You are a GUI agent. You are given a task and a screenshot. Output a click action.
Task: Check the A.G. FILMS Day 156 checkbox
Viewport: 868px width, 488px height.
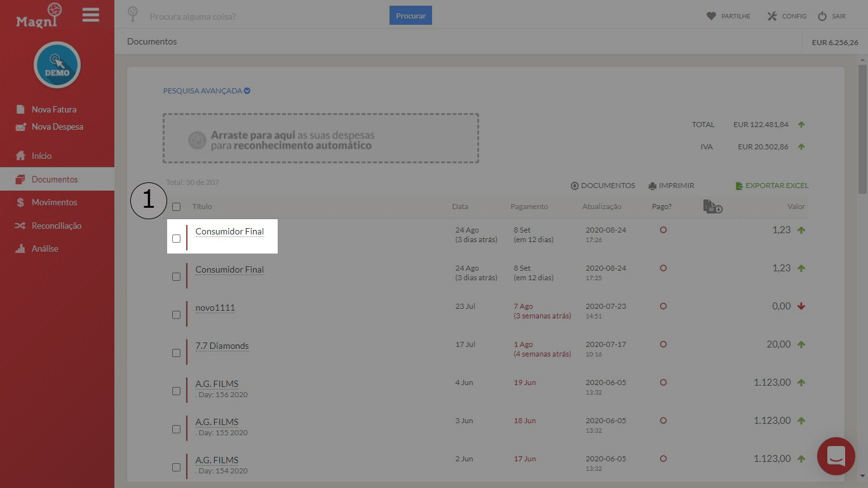177,391
